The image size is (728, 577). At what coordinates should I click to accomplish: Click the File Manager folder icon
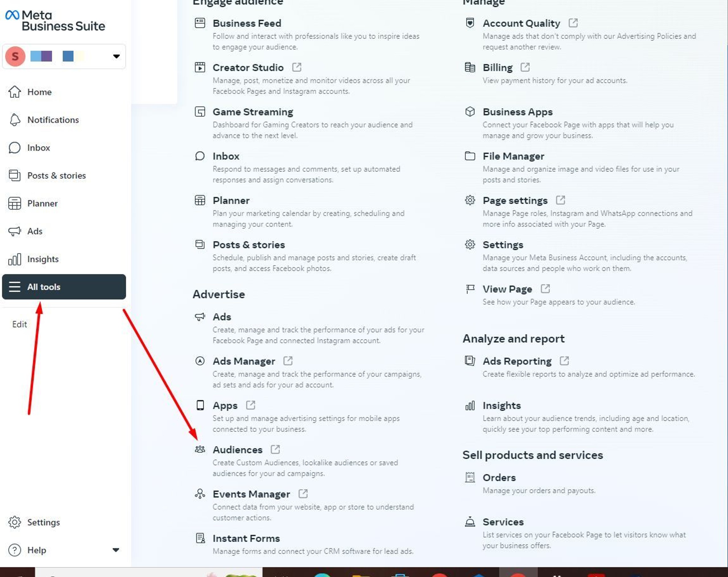click(470, 156)
